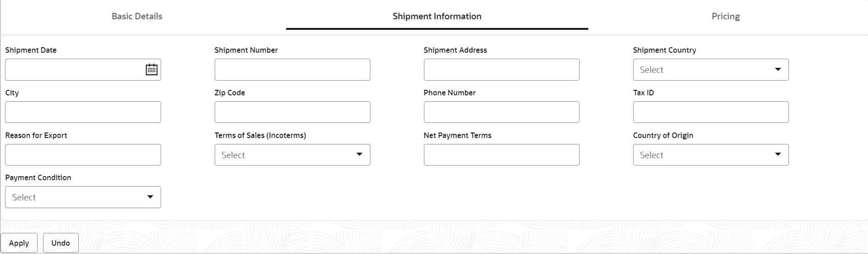
Task: Click the Zip Code input field
Action: coord(292,112)
